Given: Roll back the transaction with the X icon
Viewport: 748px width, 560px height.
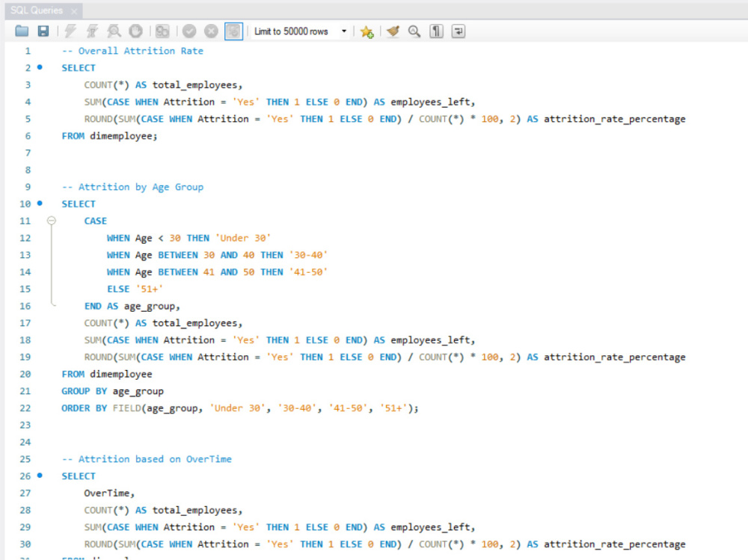Looking at the screenshot, I should tap(212, 31).
